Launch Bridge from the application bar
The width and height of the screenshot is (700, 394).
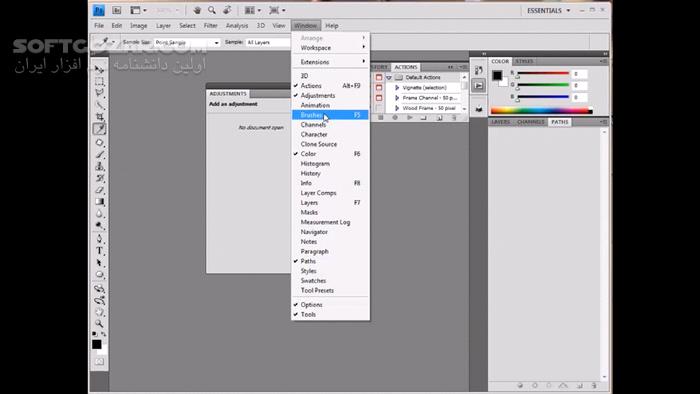tap(116, 10)
